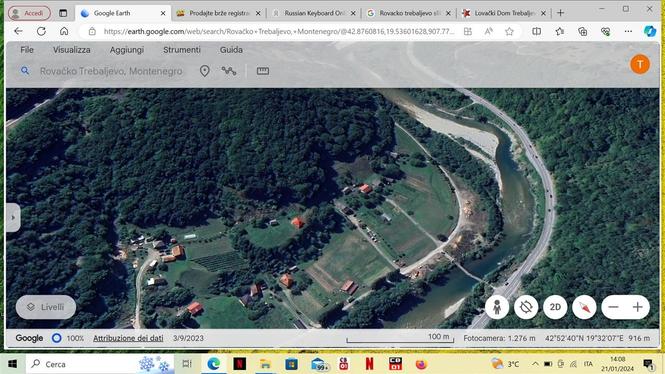The width and height of the screenshot is (665, 374).
Task: Switch to the Prodajte brže browser tab
Action: [x=219, y=13]
